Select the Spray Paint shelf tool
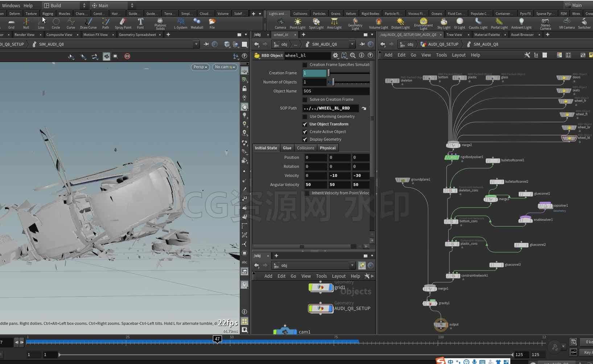 [123, 24]
